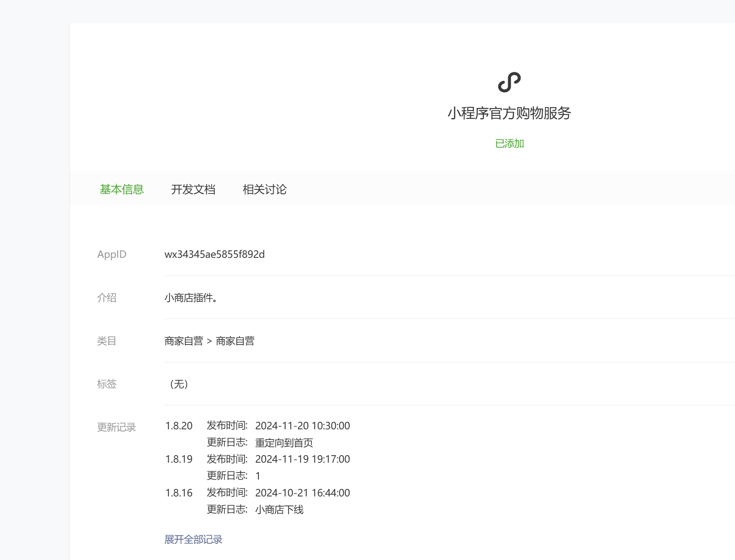This screenshot has height=560, width=735.
Task: Select the description text 小商店插件。
Action: click(191, 298)
